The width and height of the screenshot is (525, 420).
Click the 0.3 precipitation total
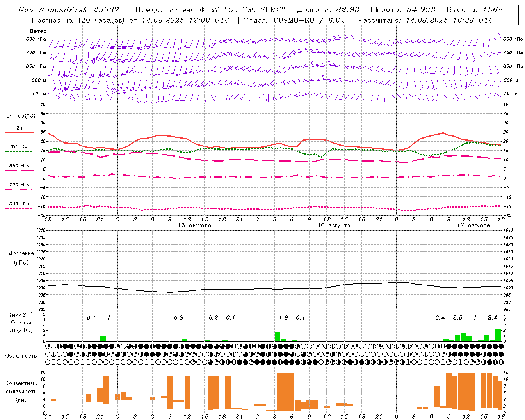[178, 317]
